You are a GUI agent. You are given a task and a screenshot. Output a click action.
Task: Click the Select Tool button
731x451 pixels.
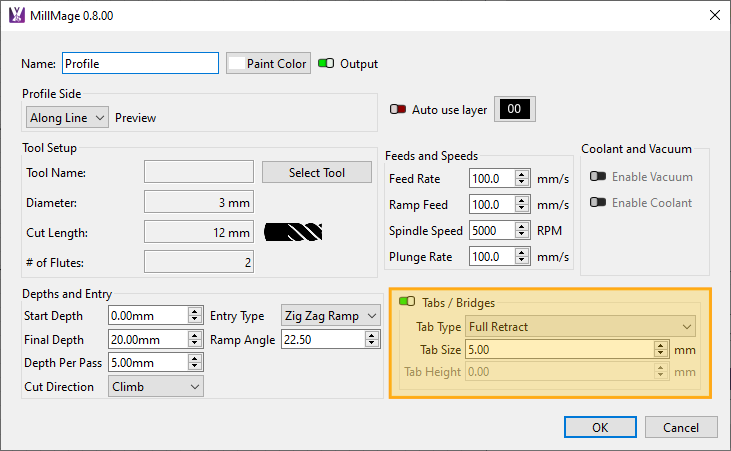pos(316,172)
